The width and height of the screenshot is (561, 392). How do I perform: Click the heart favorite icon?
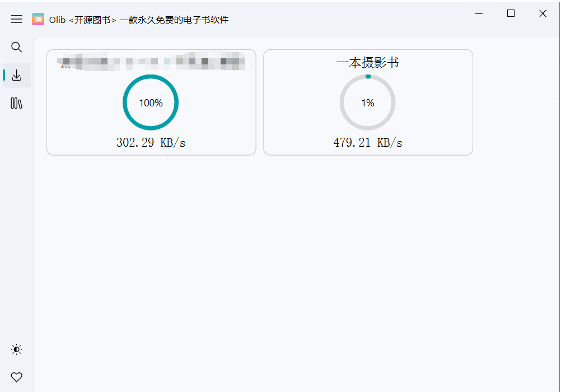pos(17,377)
